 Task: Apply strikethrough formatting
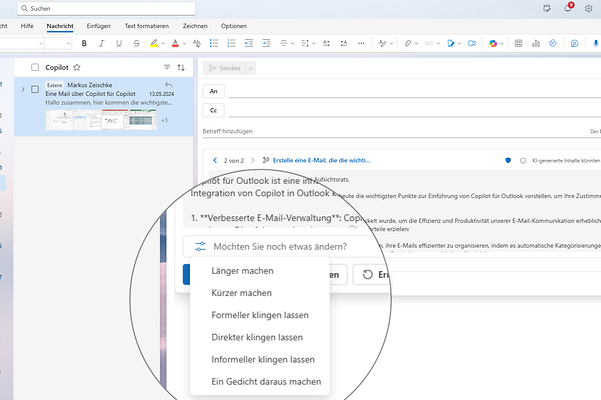(x=135, y=43)
